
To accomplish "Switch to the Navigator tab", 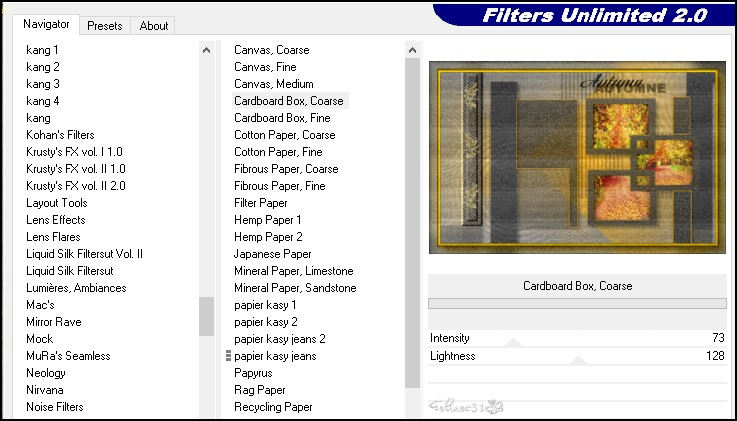I will 46,24.
